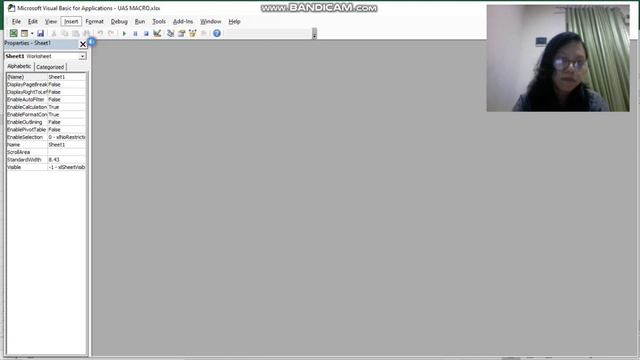The width and height of the screenshot is (640, 360).
Task: Click the Toolbox icon
Action: pos(204,33)
